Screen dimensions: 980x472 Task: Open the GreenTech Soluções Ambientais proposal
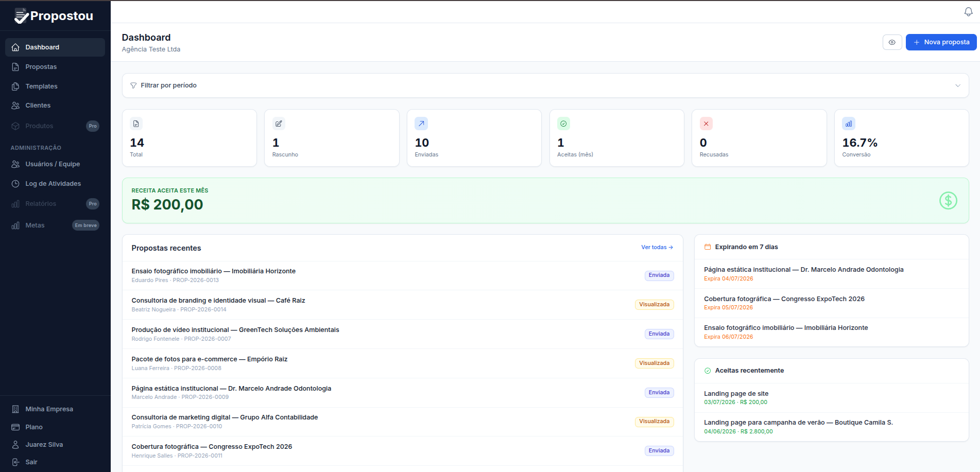402,334
